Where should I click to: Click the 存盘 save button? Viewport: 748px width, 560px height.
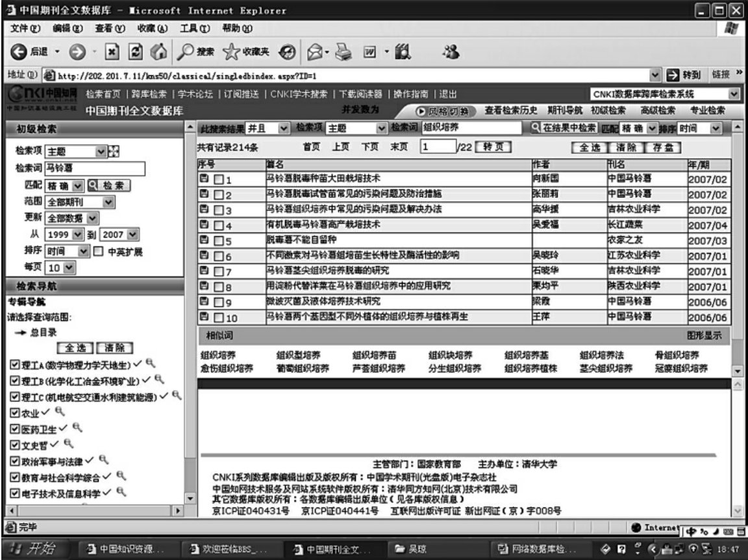click(662, 148)
